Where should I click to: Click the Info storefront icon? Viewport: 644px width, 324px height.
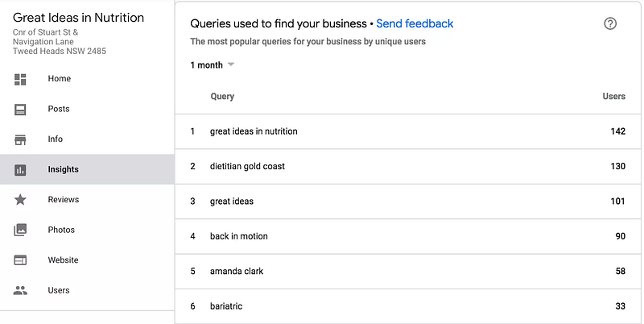[20, 139]
